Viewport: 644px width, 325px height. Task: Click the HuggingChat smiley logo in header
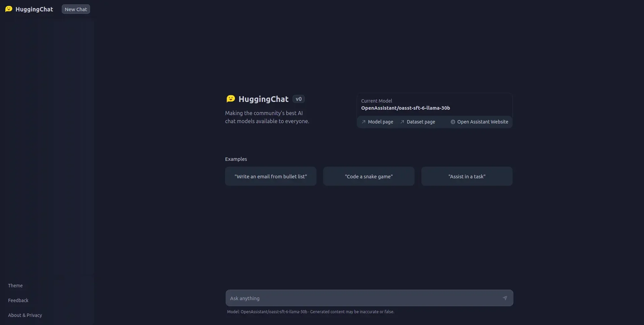(x=9, y=9)
